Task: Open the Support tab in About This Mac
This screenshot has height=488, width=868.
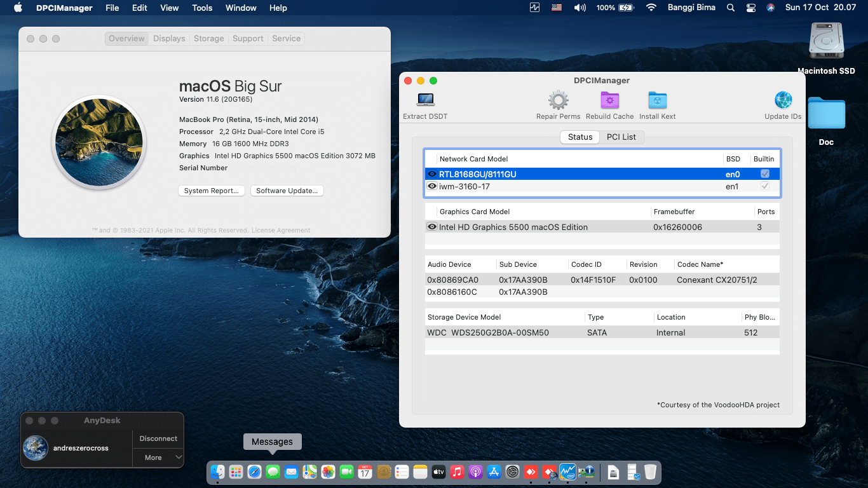Action: tap(248, 39)
